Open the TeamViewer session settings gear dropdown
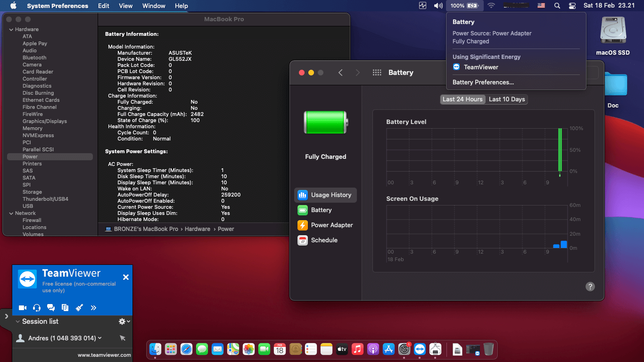This screenshot has width=644, height=362. click(124, 321)
